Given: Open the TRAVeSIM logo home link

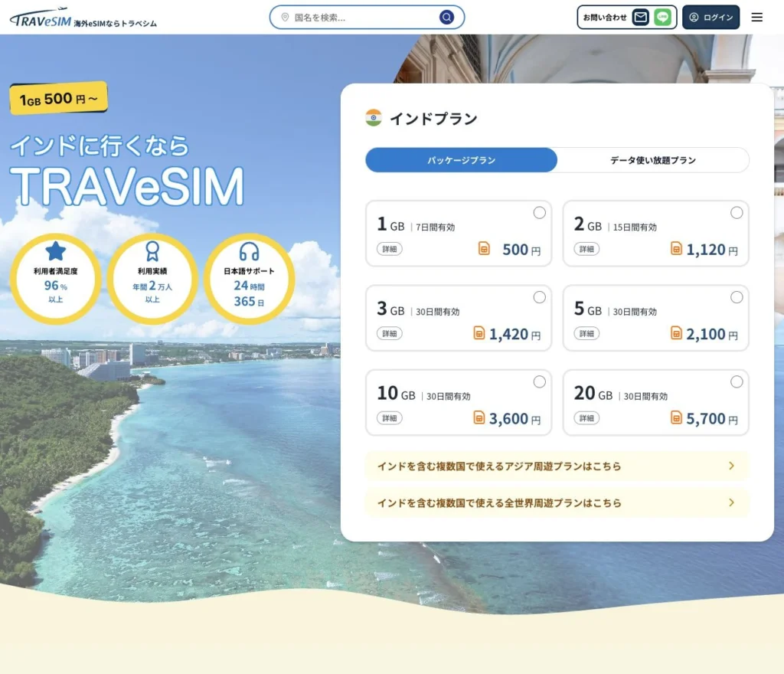Looking at the screenshot, I should (x=41, y=18).
